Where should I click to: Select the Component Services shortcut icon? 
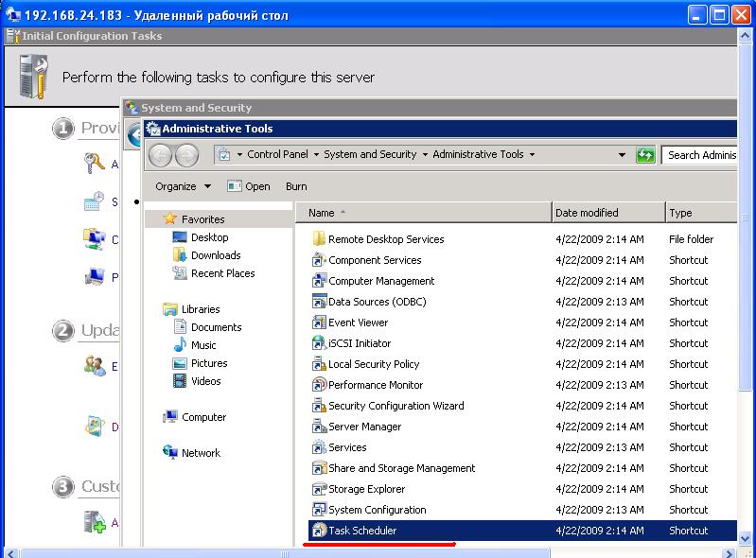pos(319,260)
